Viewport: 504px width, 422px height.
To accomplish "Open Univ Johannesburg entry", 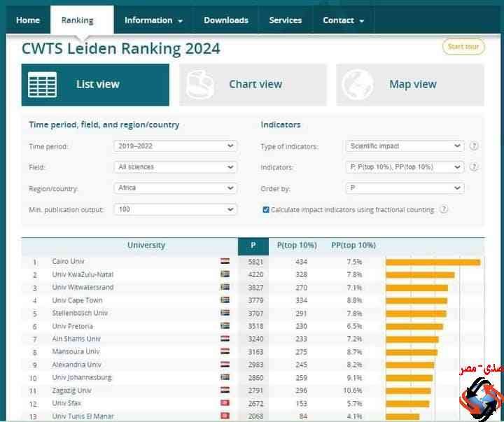I will pos(82,377).
